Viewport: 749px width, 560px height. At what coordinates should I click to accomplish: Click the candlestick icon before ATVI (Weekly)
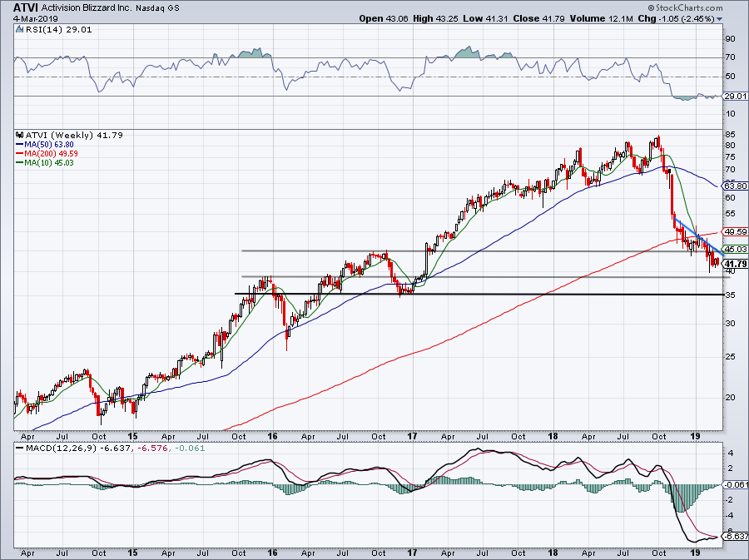(x=19, y=135)
